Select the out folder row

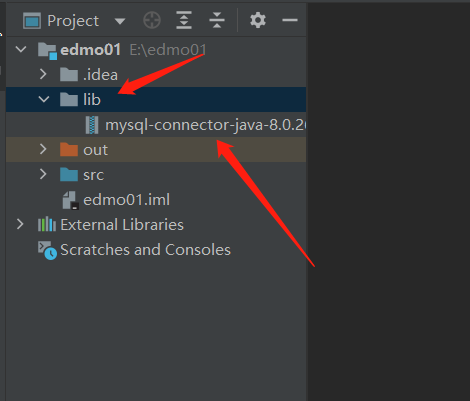[x=156, y=150]
